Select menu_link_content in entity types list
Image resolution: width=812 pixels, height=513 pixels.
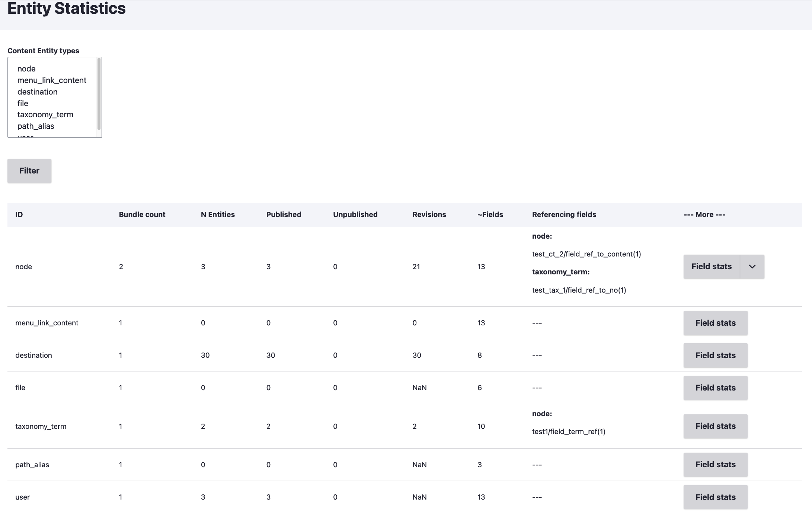click(52, 80)
